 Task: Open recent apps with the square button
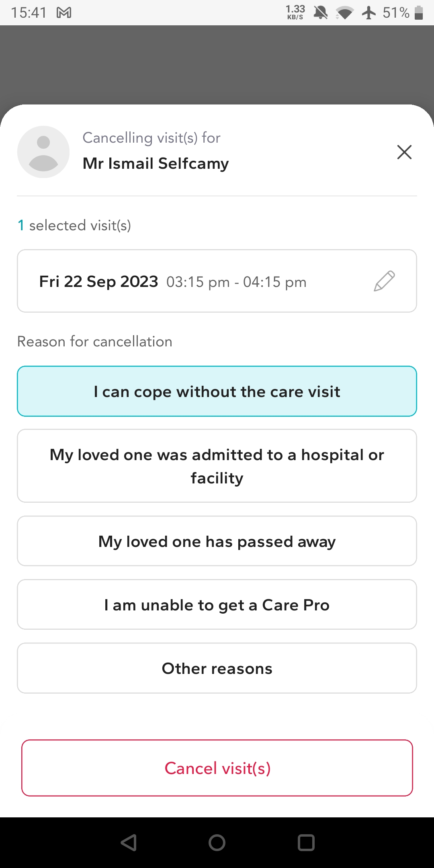point(306,843)
